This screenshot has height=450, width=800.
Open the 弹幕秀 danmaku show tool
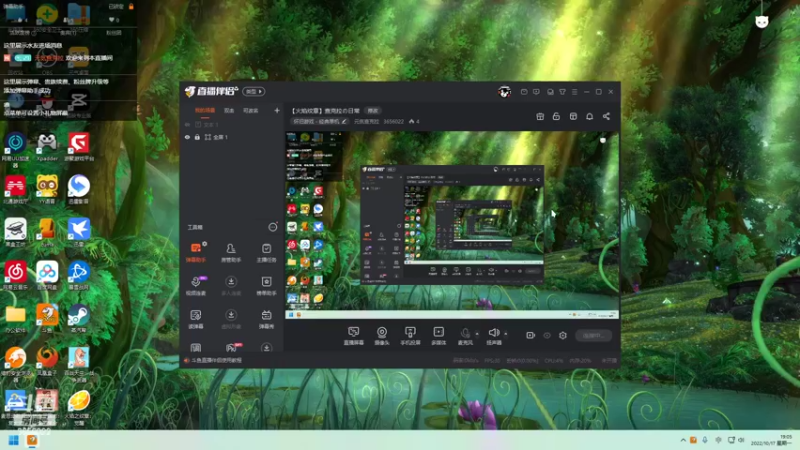266,319
